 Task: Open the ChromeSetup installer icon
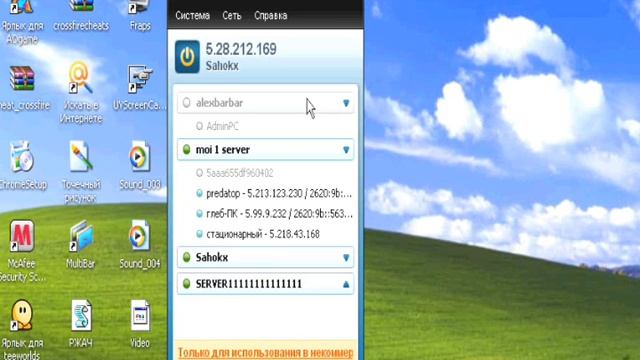[x=22, y=167]
